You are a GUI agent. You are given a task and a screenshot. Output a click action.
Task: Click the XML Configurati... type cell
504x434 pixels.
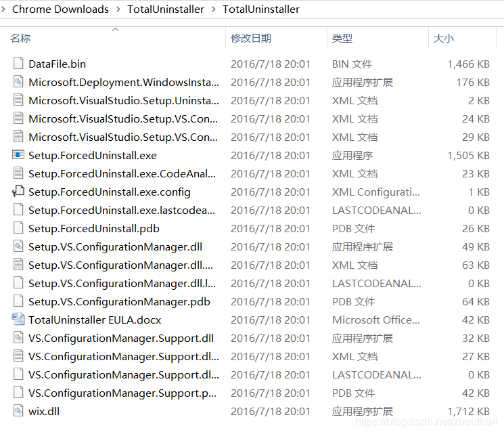(x=375, y=192)
